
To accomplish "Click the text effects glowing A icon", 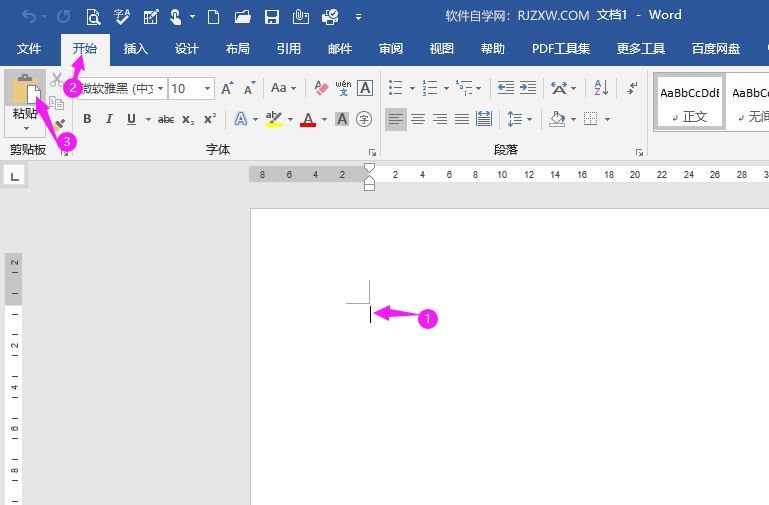I will pos(240,119).
